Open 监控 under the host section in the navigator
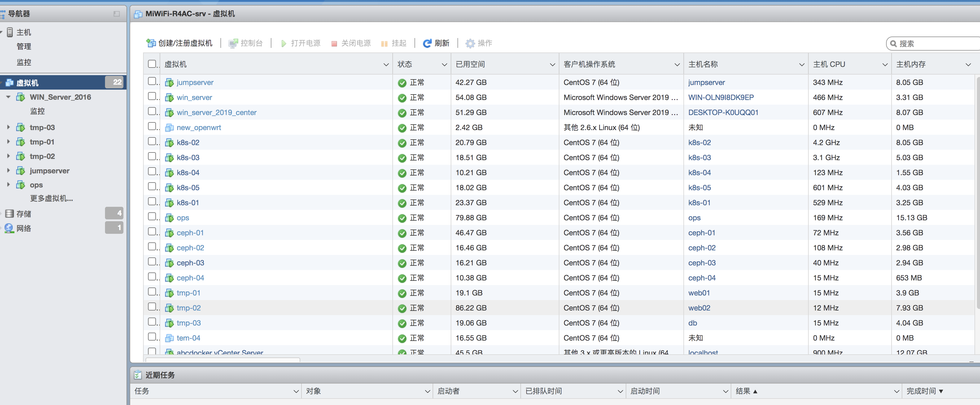Image resolution: width=980 pixels, height=405 pixels. point(24,62)
